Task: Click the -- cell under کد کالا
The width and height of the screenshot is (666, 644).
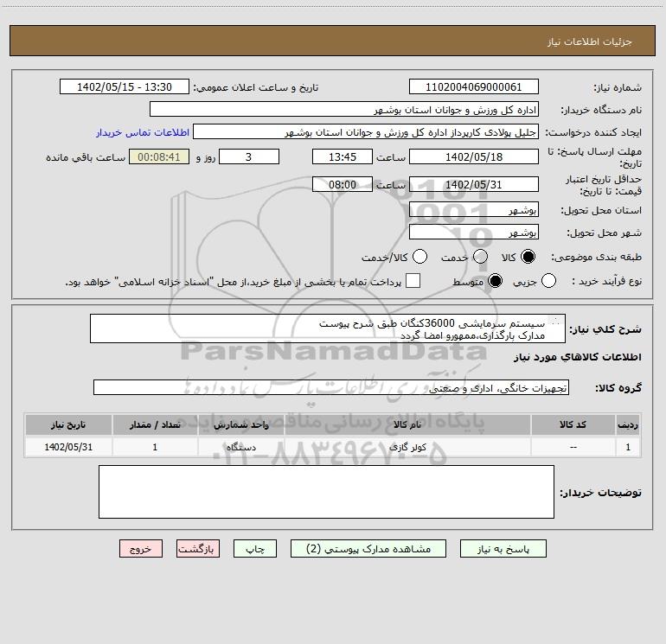Action: 573,447
